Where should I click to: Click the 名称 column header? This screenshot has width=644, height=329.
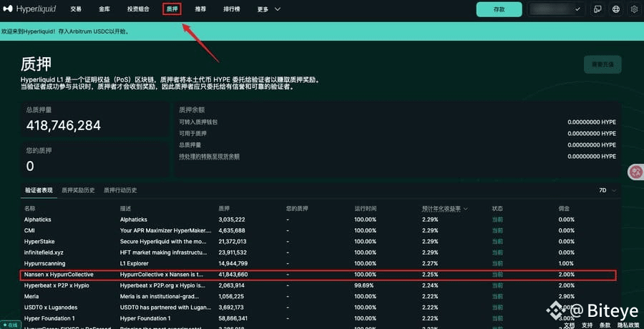click(x=29, y=209)
